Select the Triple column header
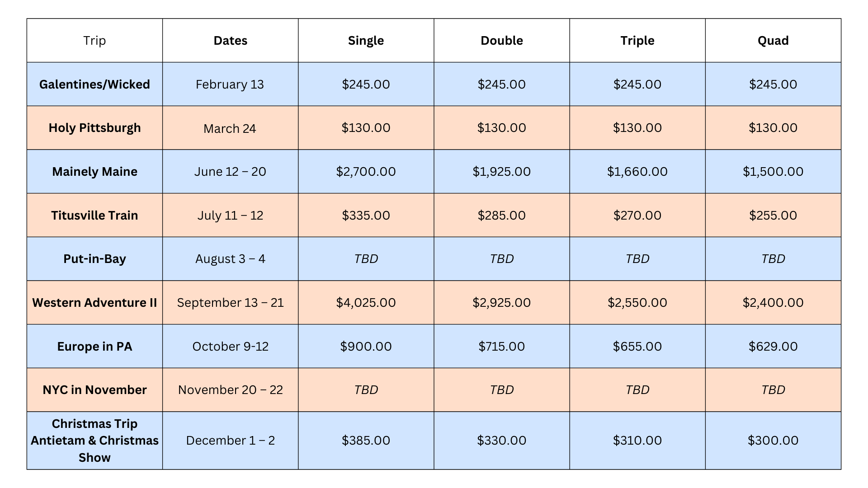This screenshot has height=488, width=868. (x=637, y=41)
